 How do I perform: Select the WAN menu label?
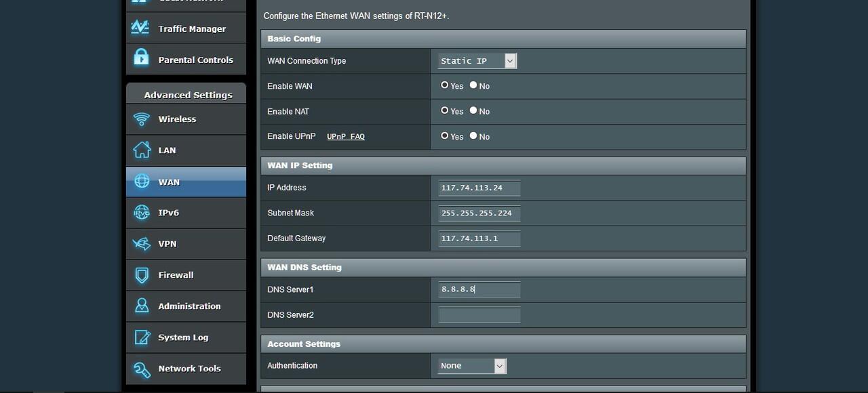pyautogui.click(x=169, y=182)
